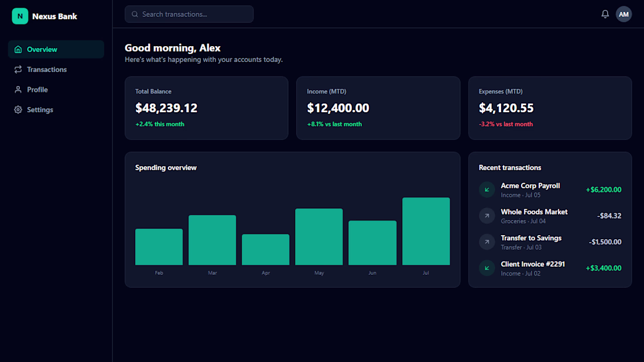
Task: Select the Expenses (MTD) card
Action: point(550,108)
